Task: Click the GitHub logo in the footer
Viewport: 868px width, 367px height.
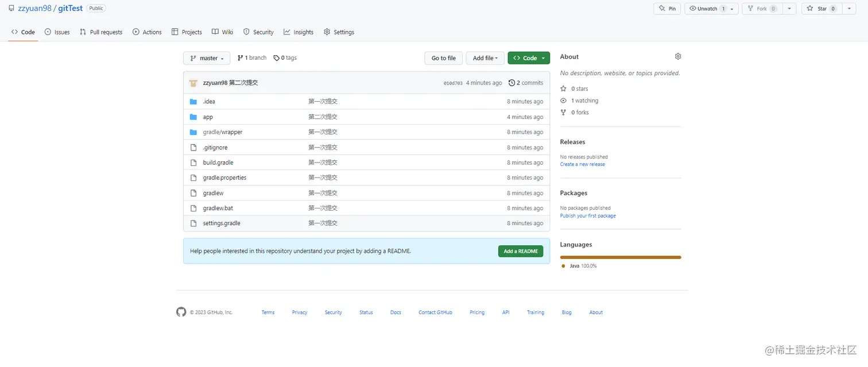Action: (x=181, y=312)
